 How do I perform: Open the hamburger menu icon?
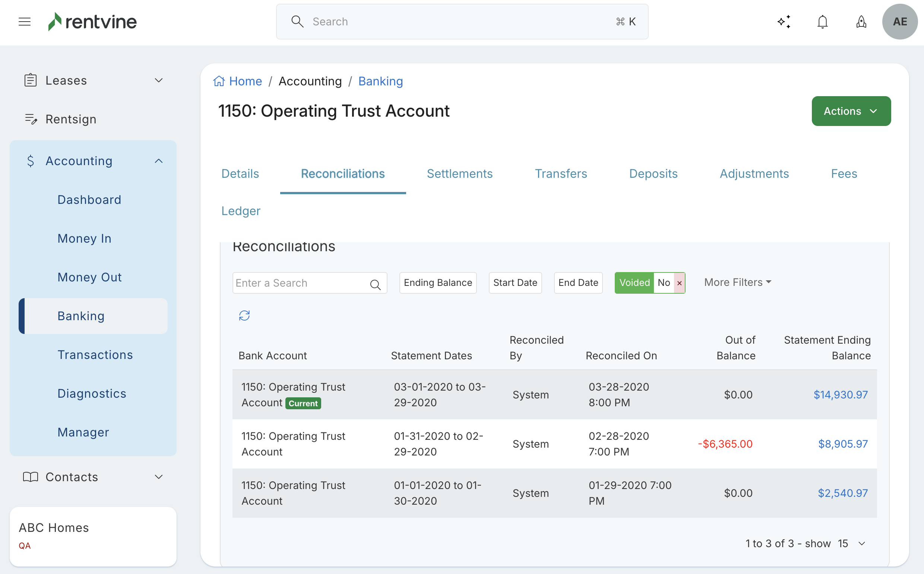tap(25, 22)
